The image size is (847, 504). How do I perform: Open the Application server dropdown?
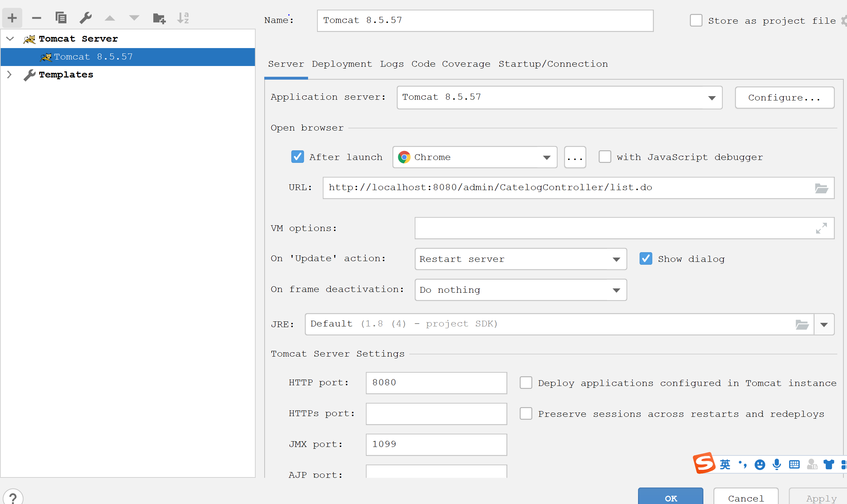(x=559, y=97)
